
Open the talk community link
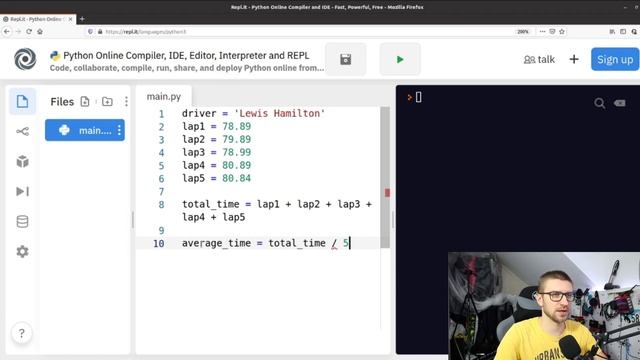pos(539,60)
